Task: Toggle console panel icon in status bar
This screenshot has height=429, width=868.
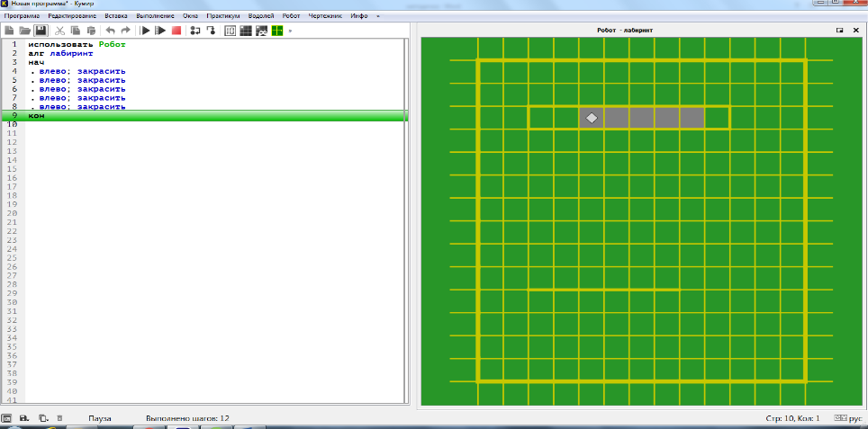Action: click(7, 418)
